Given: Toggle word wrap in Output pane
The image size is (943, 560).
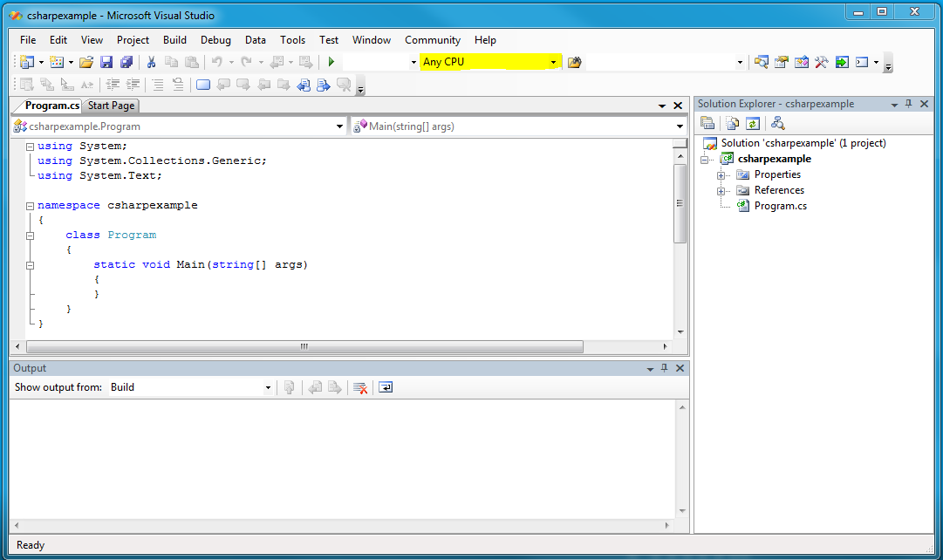Looking at the screenshot, I should tap(386, 387).
